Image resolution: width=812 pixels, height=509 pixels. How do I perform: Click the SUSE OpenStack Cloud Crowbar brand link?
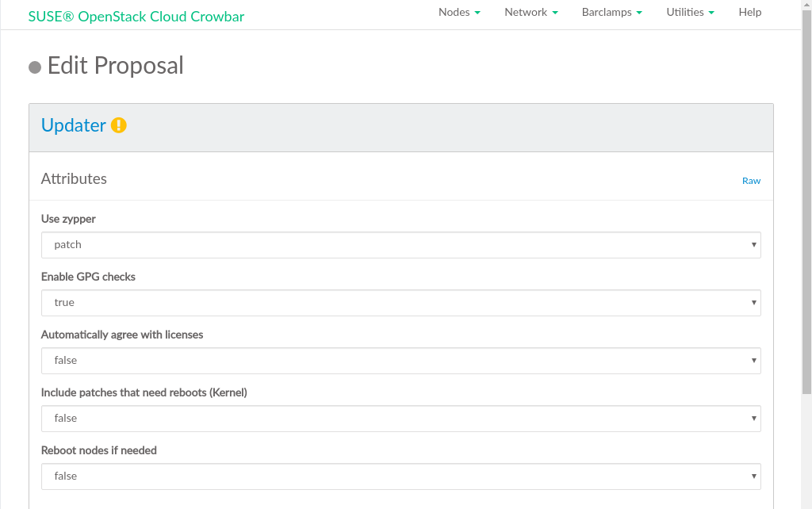(x=136, y=16)
